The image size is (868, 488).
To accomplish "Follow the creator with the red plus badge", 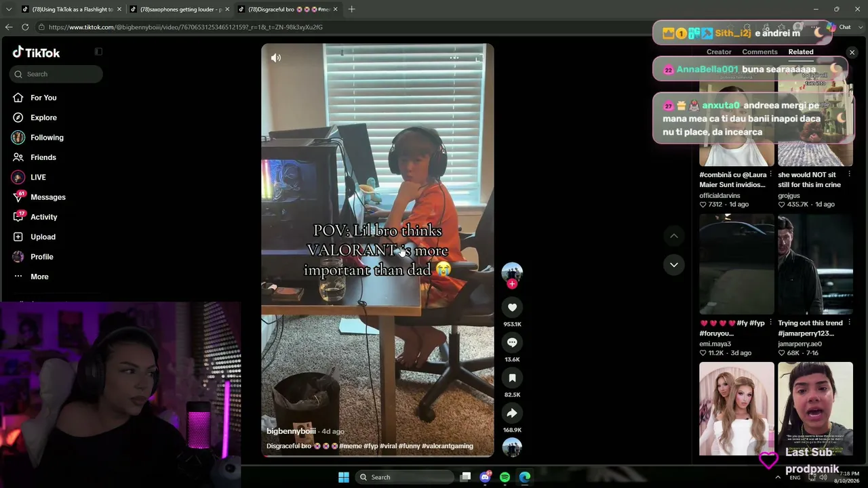I will [512, 284].
